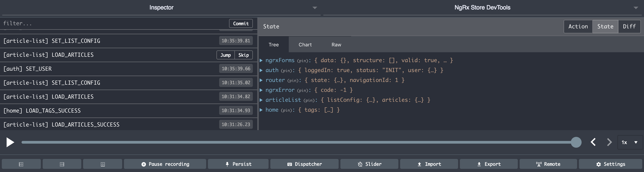Switch to the Chart tab
644x172 pixels.
click(305, 45)
